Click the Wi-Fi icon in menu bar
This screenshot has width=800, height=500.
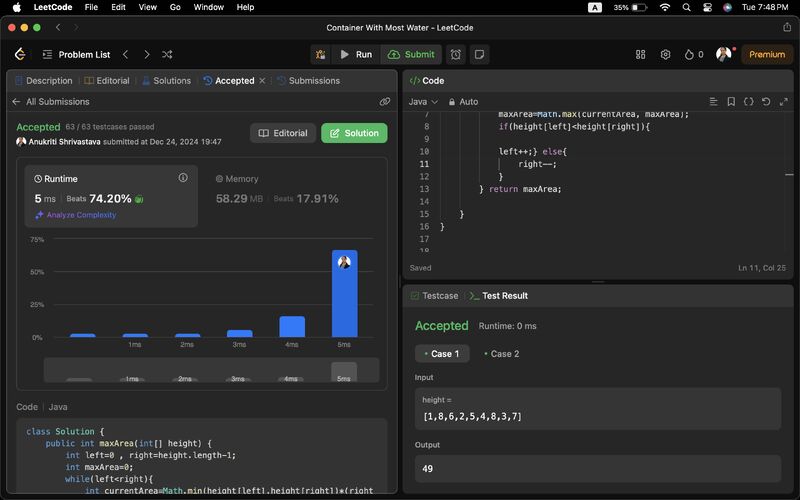[665, 7]
